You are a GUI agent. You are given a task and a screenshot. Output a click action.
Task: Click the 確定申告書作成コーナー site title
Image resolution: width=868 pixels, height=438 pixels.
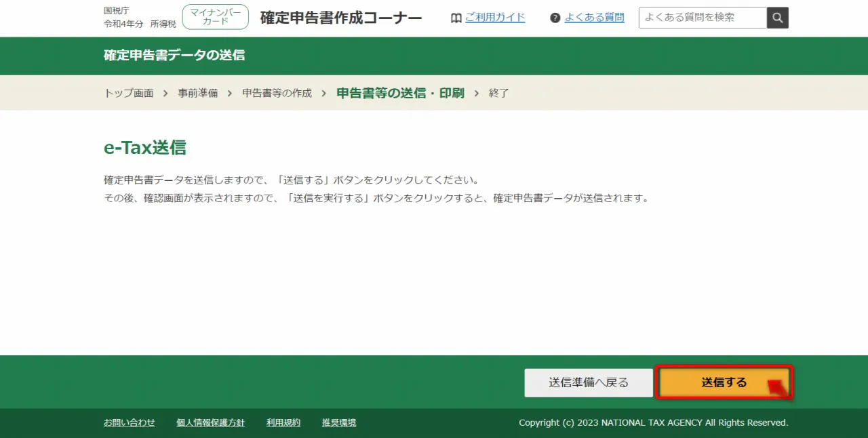(x=340, y=18)
